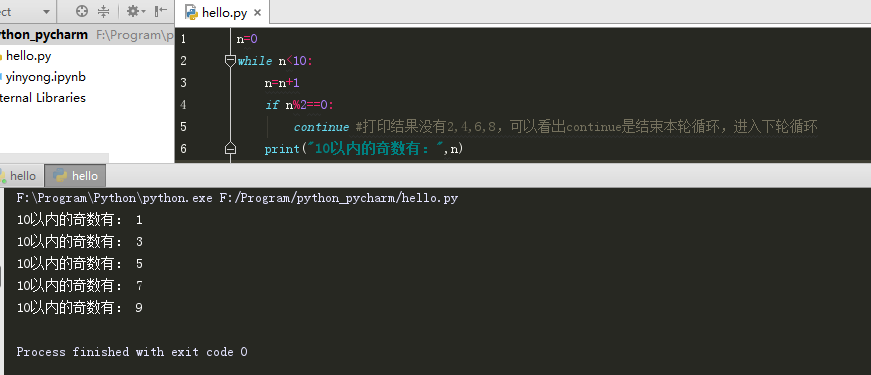Select the hello.py editor tab
The height and width of the screenshot is (375, 871).
(222, 12)
